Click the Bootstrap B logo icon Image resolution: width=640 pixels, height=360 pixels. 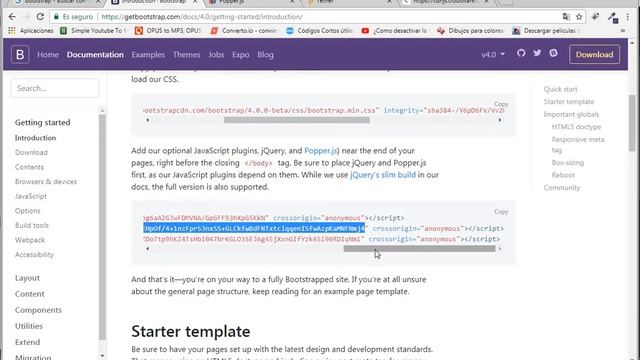[20, 54]
